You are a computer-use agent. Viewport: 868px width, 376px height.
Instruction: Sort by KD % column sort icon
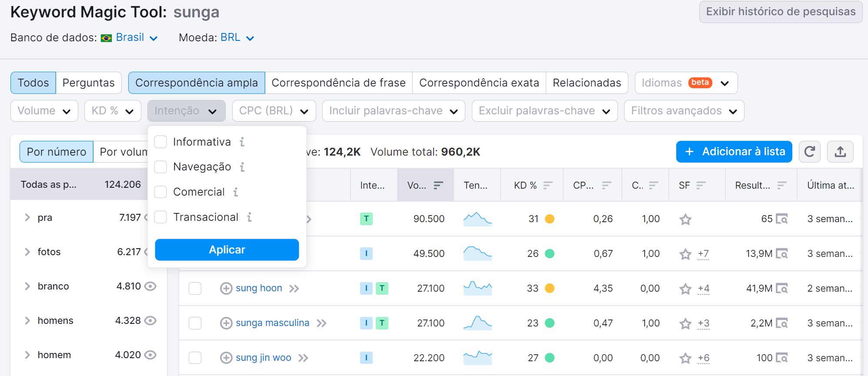(x=548, y=186)
